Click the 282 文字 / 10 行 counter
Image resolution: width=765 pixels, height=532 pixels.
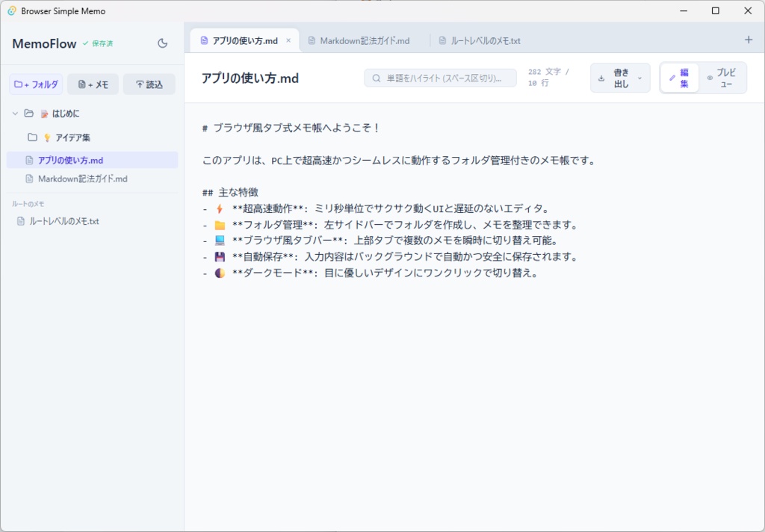click(x=548, y=78)
